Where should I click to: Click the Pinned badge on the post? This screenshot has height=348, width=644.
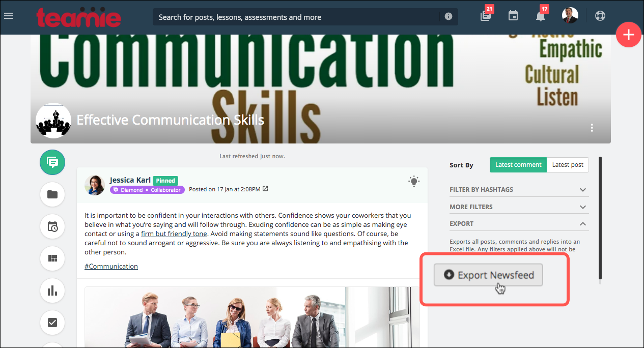(x=165, y=181)
